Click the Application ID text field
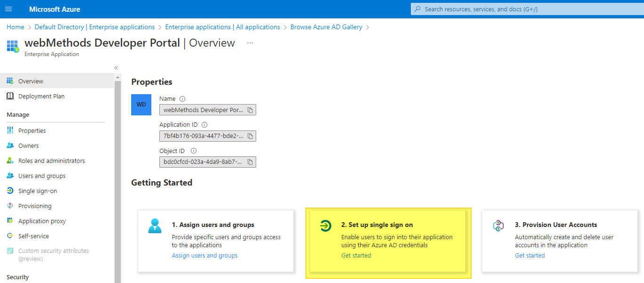 click(207, 136)
